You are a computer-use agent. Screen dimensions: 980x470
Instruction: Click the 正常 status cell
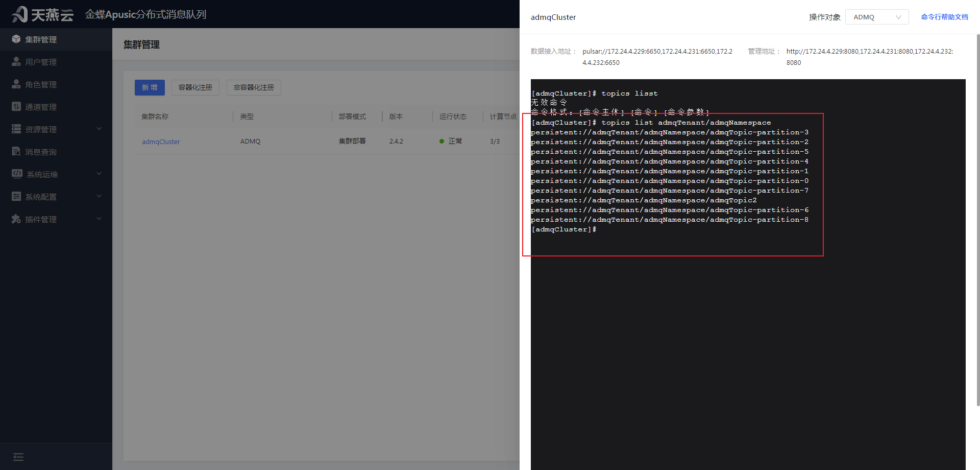click(x=451, y=141)
